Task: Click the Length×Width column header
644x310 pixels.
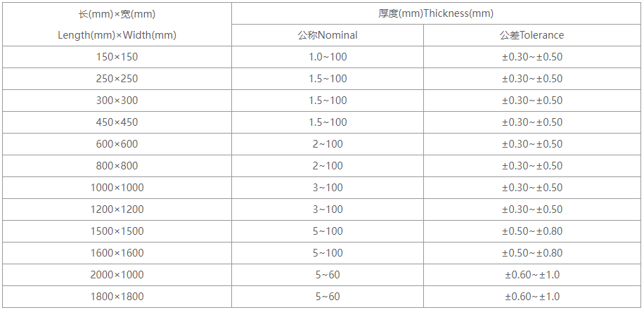Action: coord(117,25)
